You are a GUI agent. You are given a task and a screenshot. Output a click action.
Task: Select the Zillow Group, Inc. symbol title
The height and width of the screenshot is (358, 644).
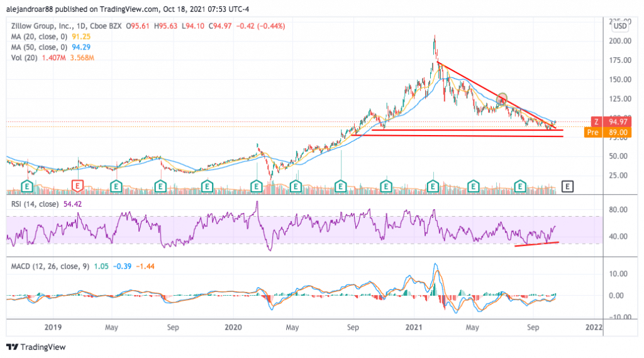click(66, 26)
